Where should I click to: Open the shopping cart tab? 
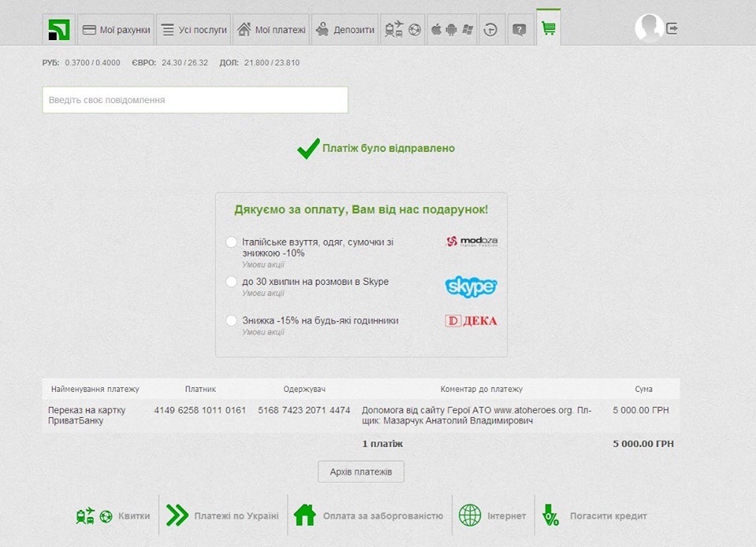(549, 29)
